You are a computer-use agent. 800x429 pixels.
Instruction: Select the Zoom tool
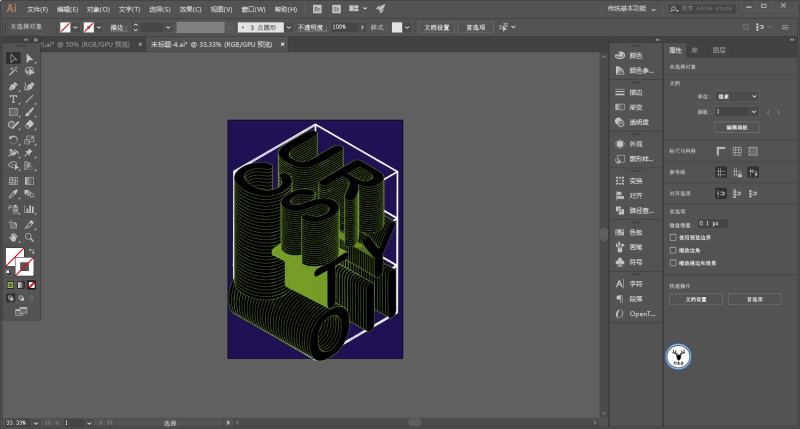(x=30, y=237)
